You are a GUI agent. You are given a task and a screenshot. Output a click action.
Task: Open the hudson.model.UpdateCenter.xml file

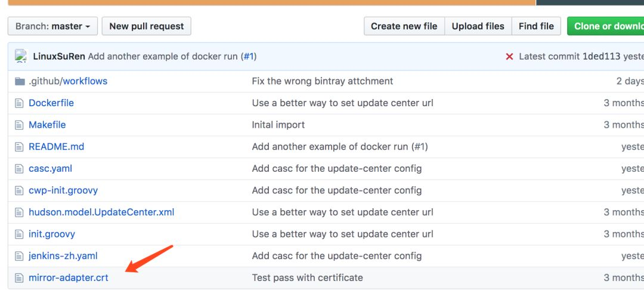[101, 212]
